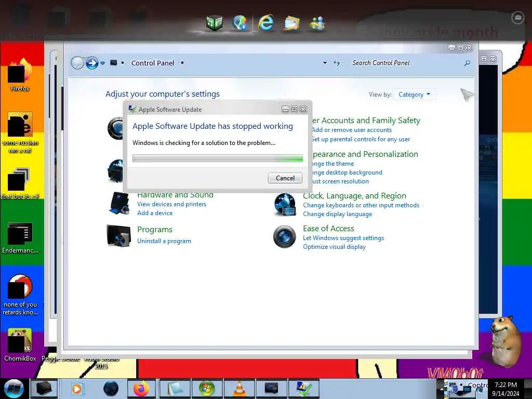The height and width of the screenshot is (399, 532).
Task: Select the ChomikBox desktop icon
Action: point(20,345)
